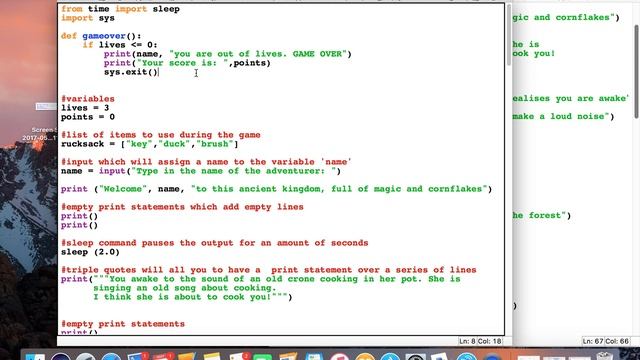
Task: Click the front editor's vertical scrollbar thumb
Action: point(509,35)
